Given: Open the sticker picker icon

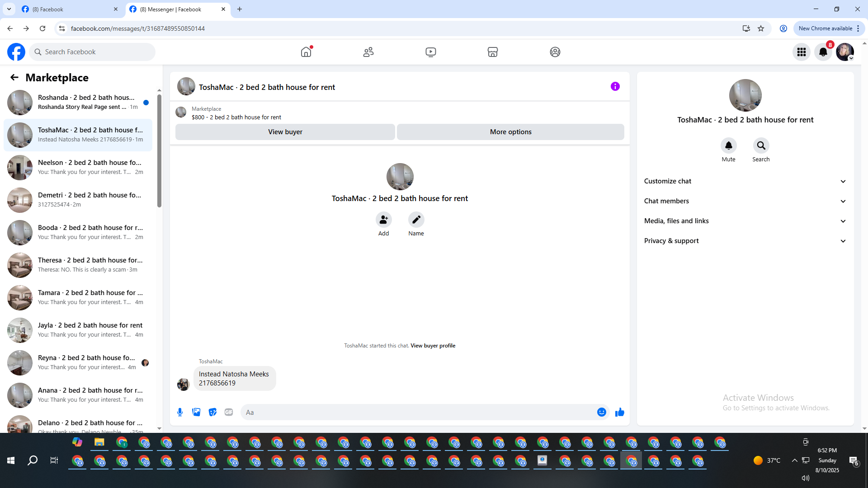Looking at the screenshot, I should (212, 412).
